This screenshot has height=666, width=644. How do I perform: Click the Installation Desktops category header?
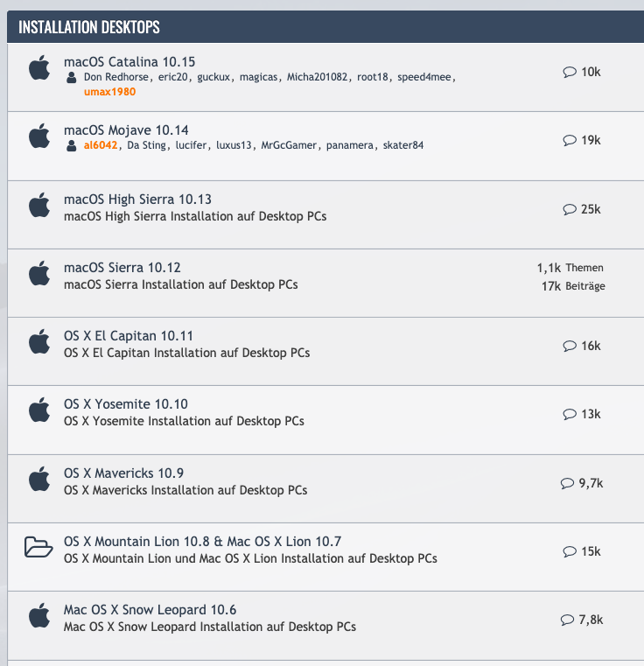pos(89,27)
